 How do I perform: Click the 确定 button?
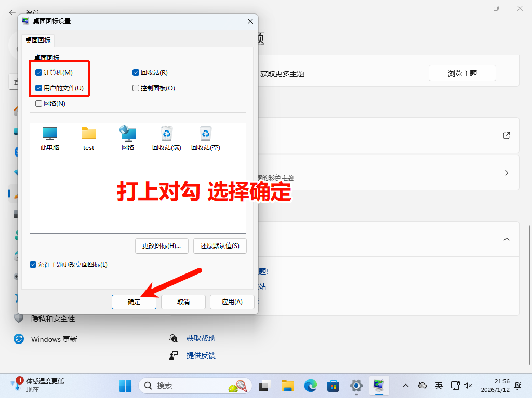[134, 302]
